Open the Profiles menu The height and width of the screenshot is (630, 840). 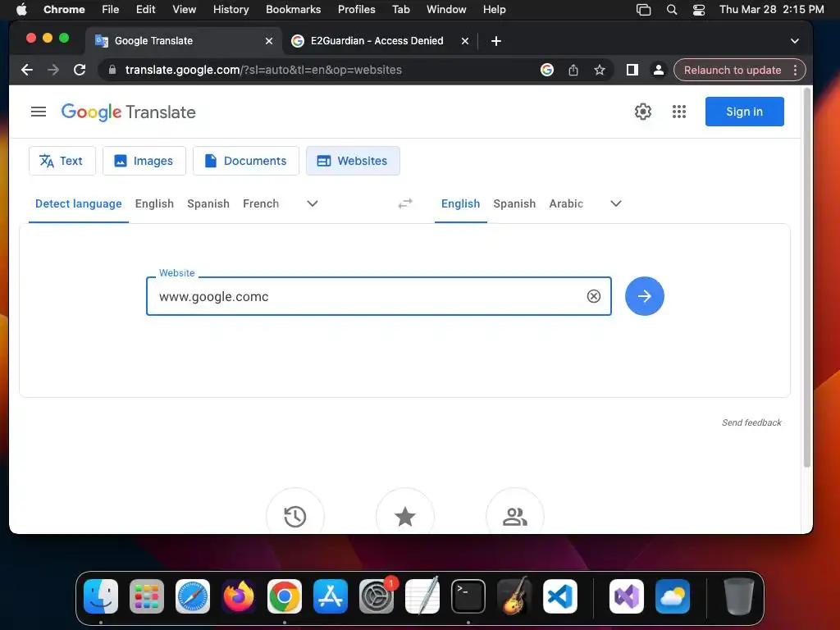coord(356,10)
